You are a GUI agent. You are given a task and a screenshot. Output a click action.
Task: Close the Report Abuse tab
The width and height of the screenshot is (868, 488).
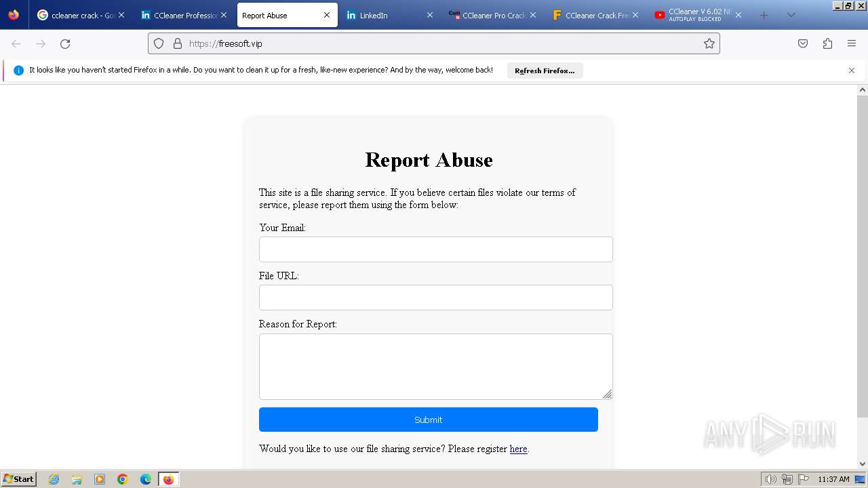click(x=327, y=15)
